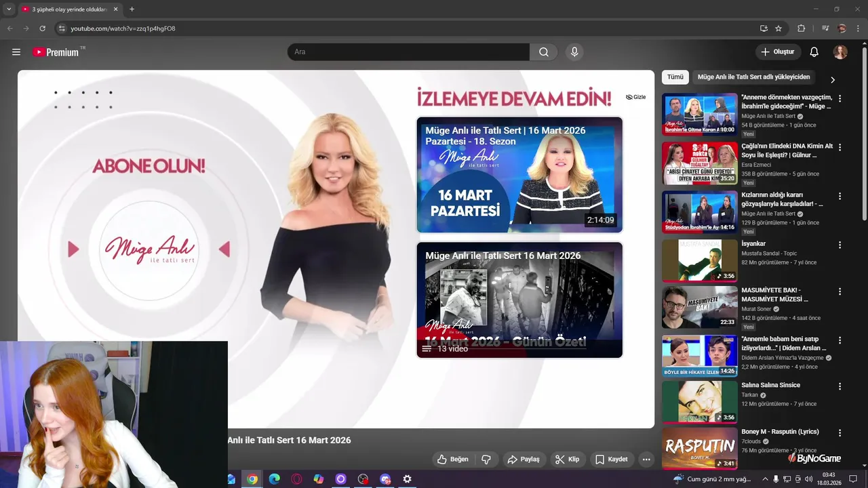Click the URL address bar text
868x488 pixels.
point(123,28)
